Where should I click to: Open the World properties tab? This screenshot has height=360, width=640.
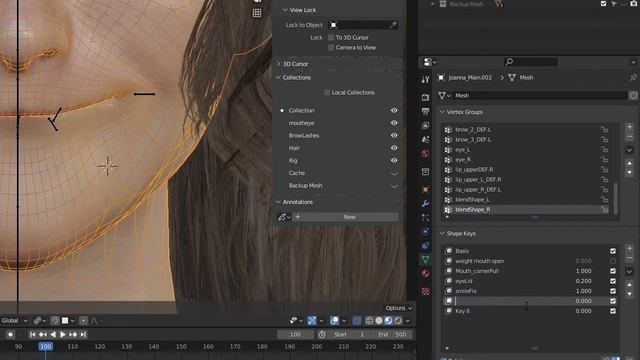pyautogui.click(x=425, y=153)
